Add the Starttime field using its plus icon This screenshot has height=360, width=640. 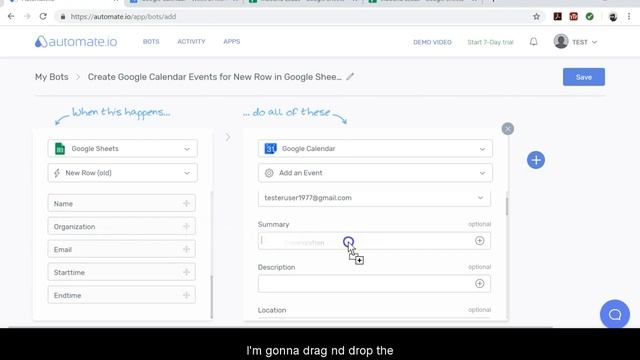[186, 272]
